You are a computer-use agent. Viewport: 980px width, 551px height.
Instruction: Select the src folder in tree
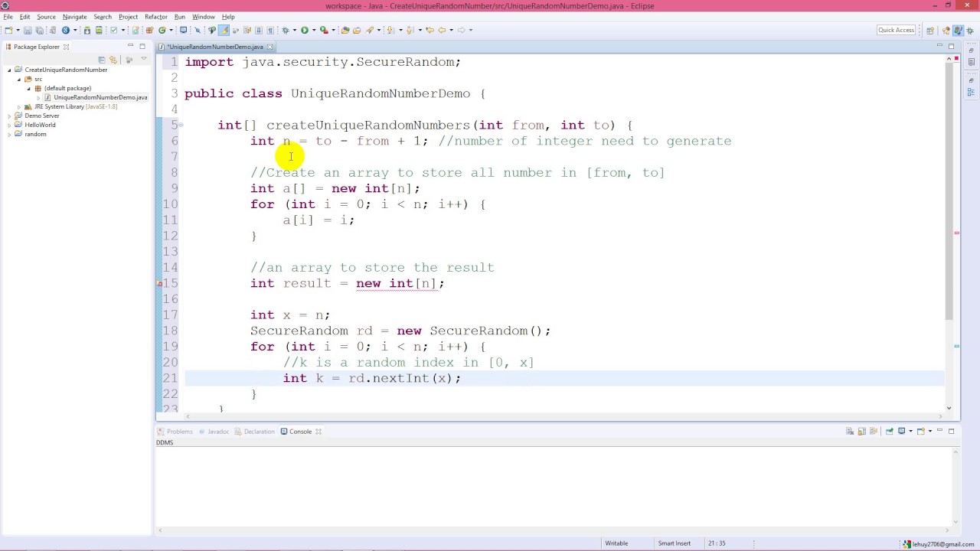(x=34, y=79)
